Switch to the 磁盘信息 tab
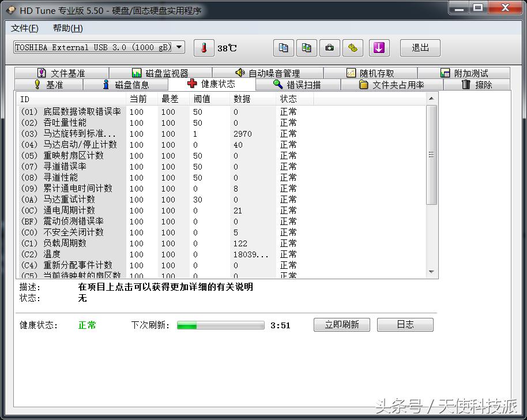This screenshot has width=527, height=420. click(x=126, y=85)
